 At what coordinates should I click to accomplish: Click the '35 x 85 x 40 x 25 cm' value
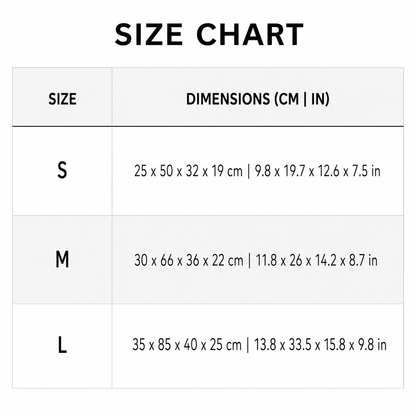tap(187, 344)
